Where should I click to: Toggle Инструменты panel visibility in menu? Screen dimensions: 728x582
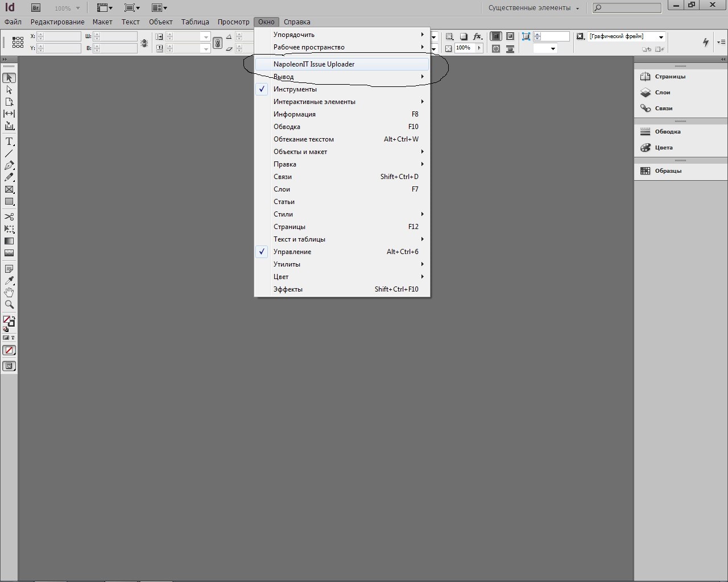pos(342,89)
